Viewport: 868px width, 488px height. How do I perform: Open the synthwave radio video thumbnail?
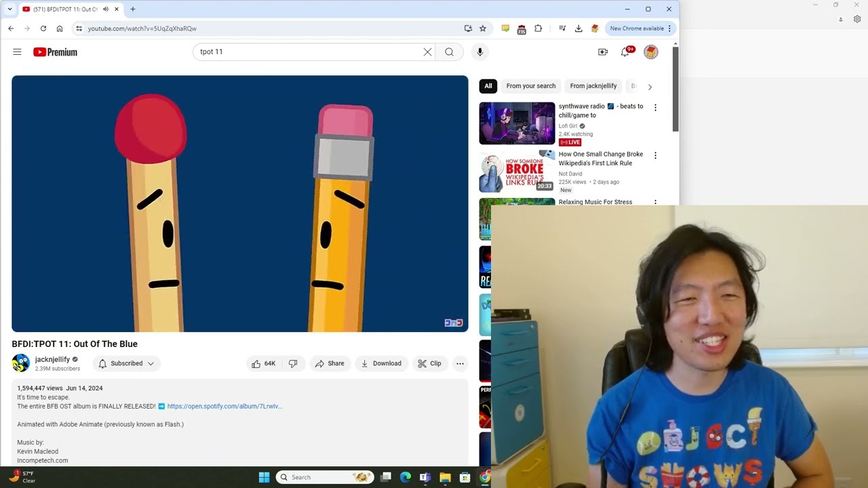coord(517,123)
